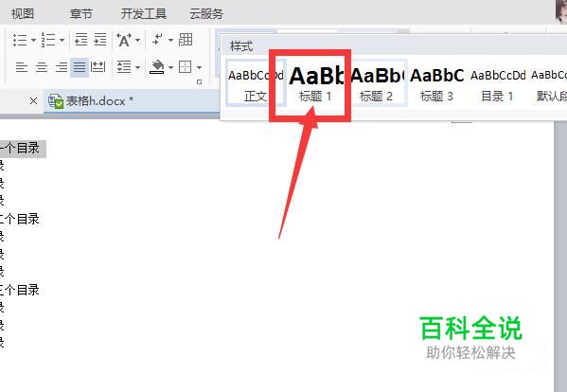The height and width of the screenshot is (392, 567).
Task: Apply paint bucket shading
Action: coord(157,67)
